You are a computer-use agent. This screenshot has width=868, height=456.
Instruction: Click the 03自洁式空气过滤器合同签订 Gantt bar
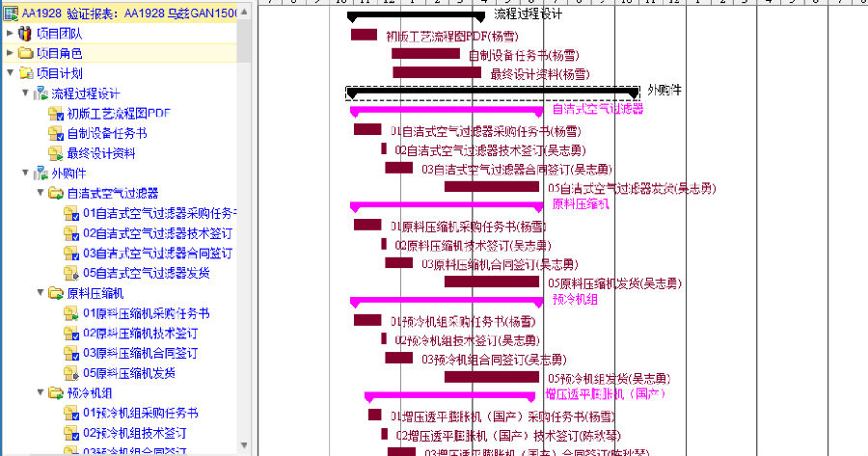[x=398, y=168]
